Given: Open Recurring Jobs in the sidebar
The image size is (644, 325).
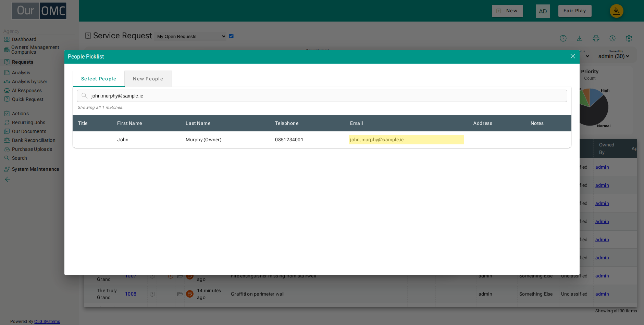Looking at the screenshot, I should [28, 122].
